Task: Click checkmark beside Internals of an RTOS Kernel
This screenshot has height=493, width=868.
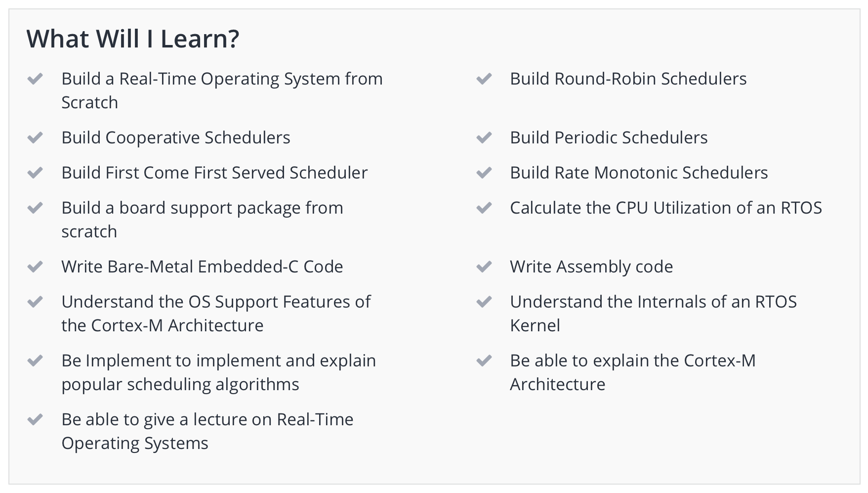Action: click(x=484, y=302)
